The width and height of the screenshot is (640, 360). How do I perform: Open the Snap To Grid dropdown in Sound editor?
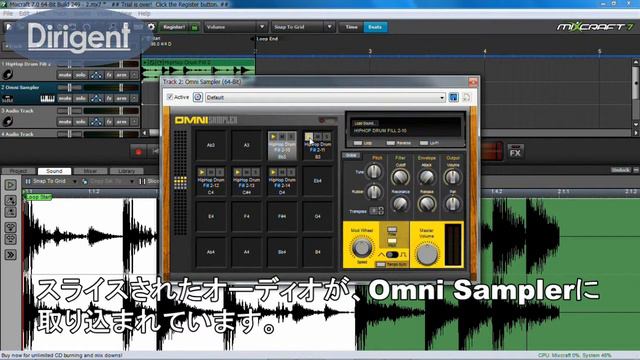pos(52,181)
